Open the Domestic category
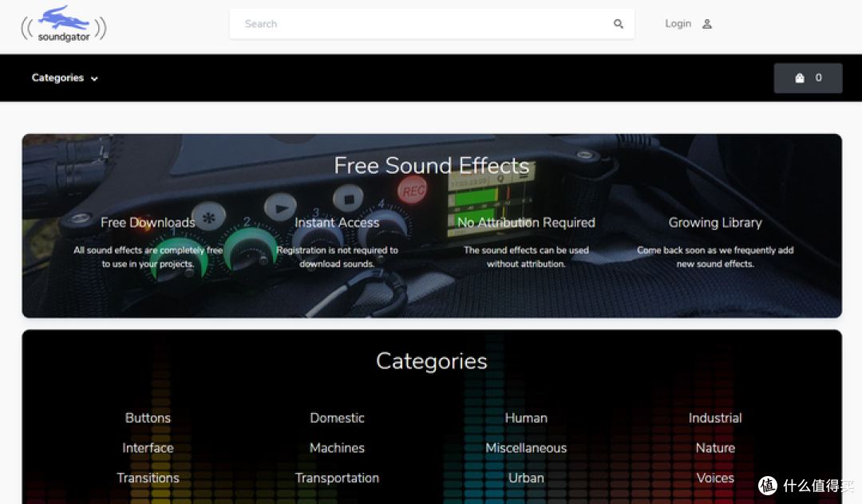The height and width of the screenshot is (504, 862). tap(337, 418)
